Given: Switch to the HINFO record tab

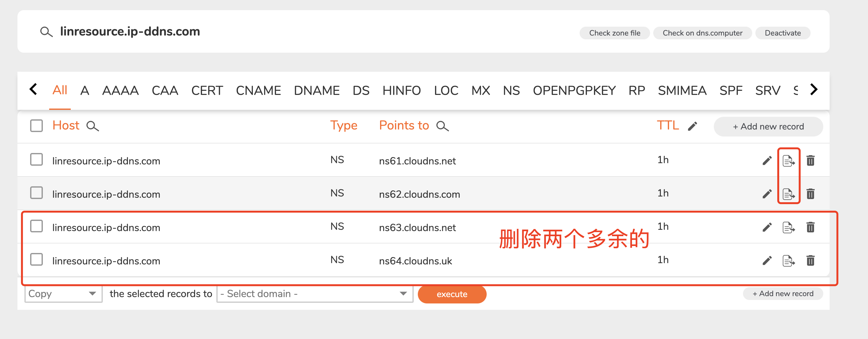Looking at the screenshot, I should pyautogui.click(x=402, y=90).
